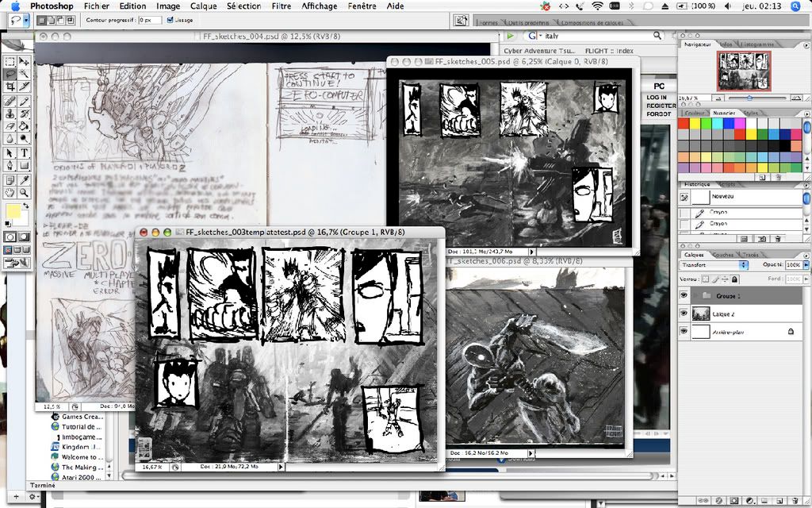Select the Shape tool
The image size is (812, 508).
pyautogui.click(x=24, y=165)
